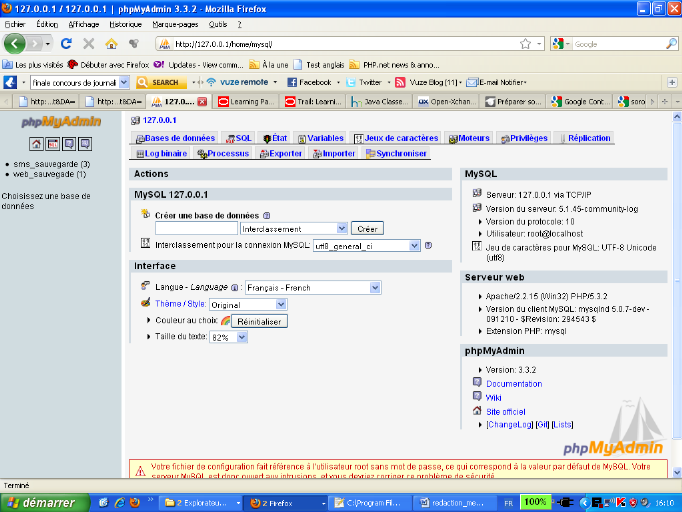Open the Importer tab
Image resolution: width=682 pixels, height=512 pixels.
pyautogui.click(x=334, y=153)
